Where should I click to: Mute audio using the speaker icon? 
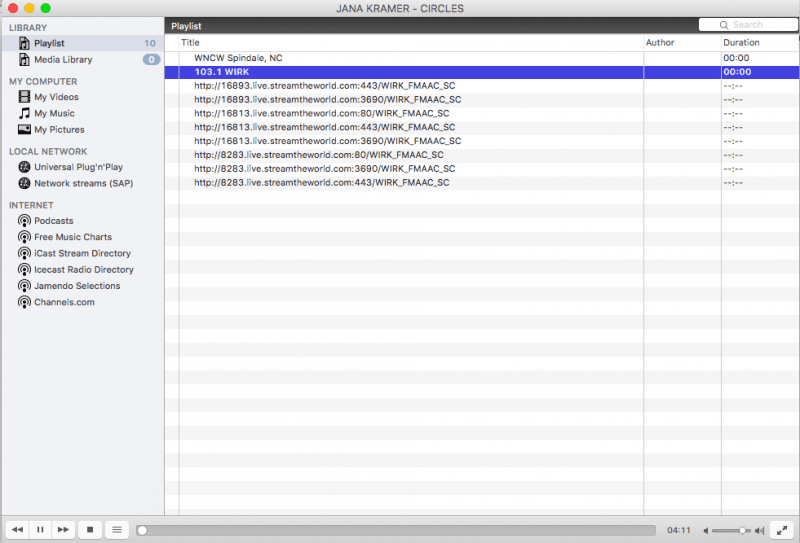point(706,530)
